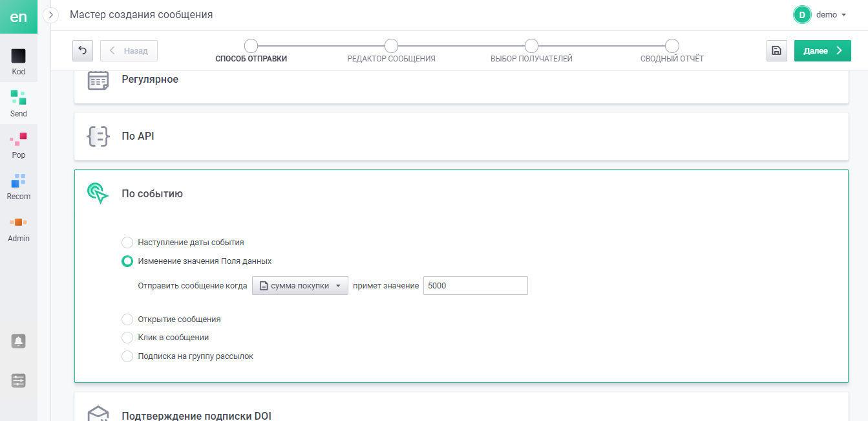
Task: Click the target cursor icon of По событию
Action: (x=98, y=193)
